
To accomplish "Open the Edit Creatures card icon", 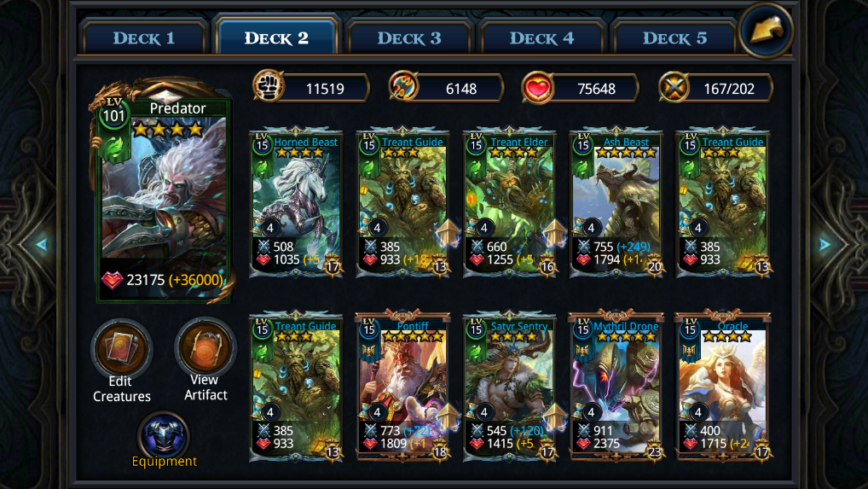I will 122,349.
